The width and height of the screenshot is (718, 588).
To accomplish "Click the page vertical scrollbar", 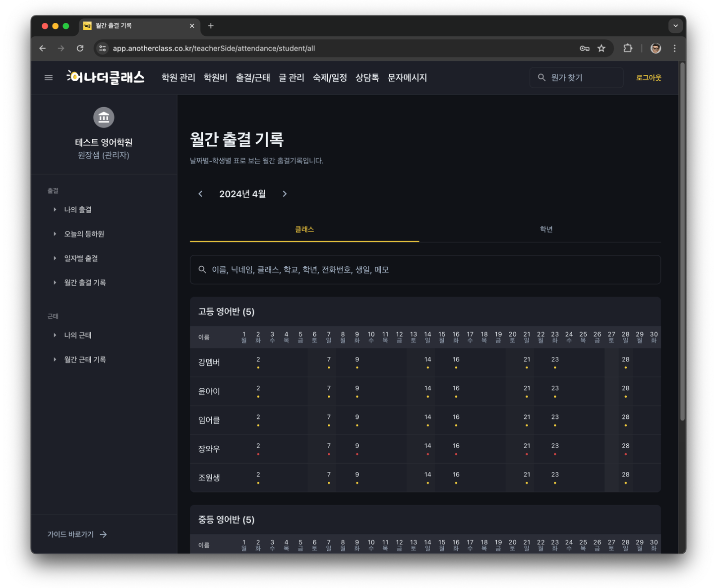I will click(682, 242).
